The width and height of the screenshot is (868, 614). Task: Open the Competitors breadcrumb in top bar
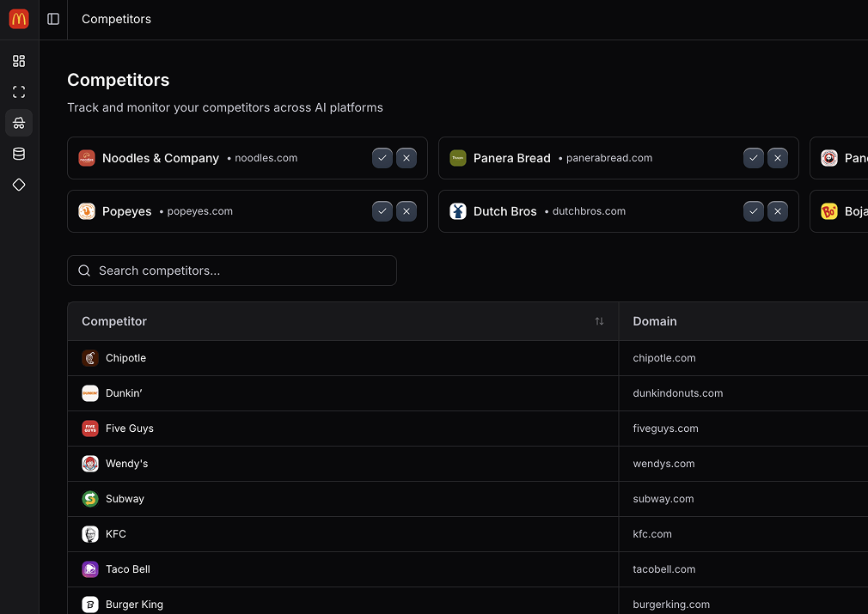point(116,19)
